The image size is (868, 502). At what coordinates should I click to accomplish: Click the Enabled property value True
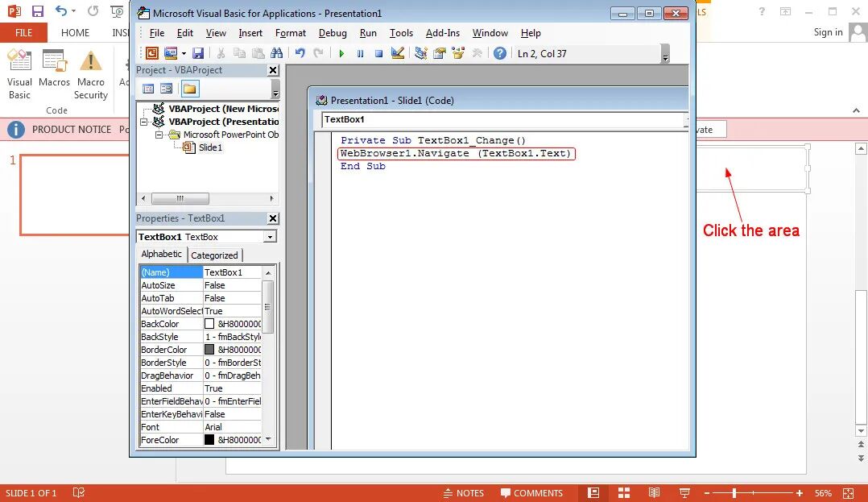tap(232, 388)
